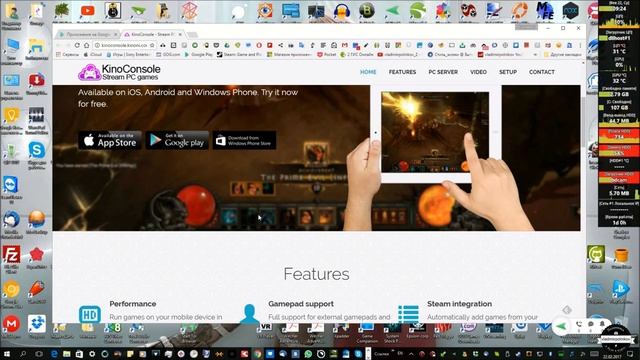Reload the KinoConsole page

(x=77, y=45)
